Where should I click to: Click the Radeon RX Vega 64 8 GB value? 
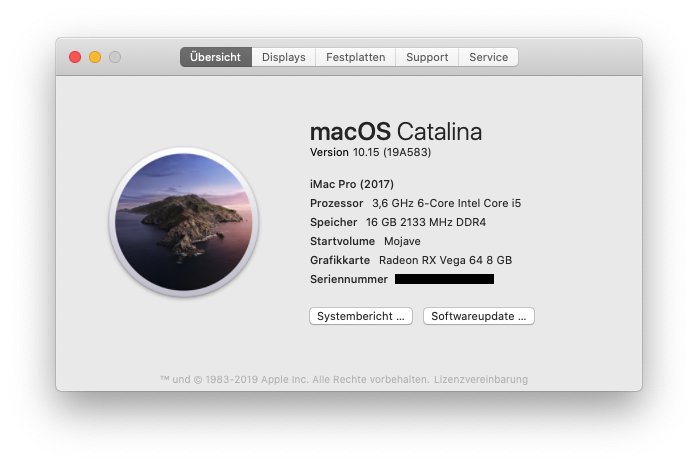[445, 260]
